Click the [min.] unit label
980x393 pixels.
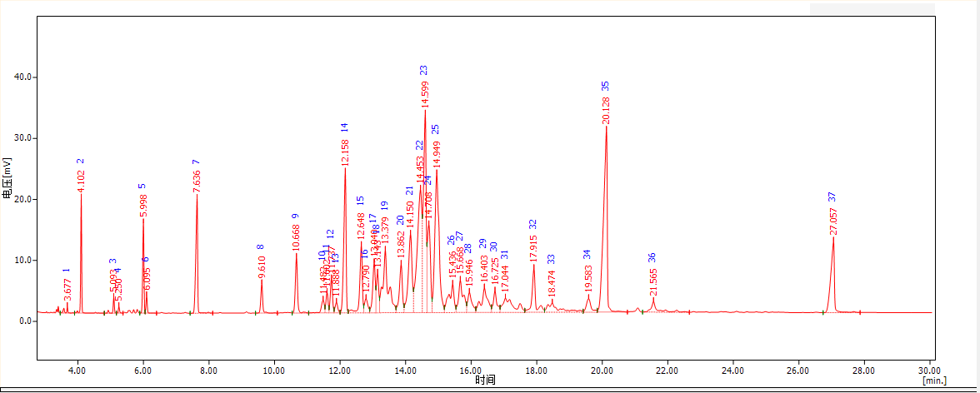(x=934, y=381)
